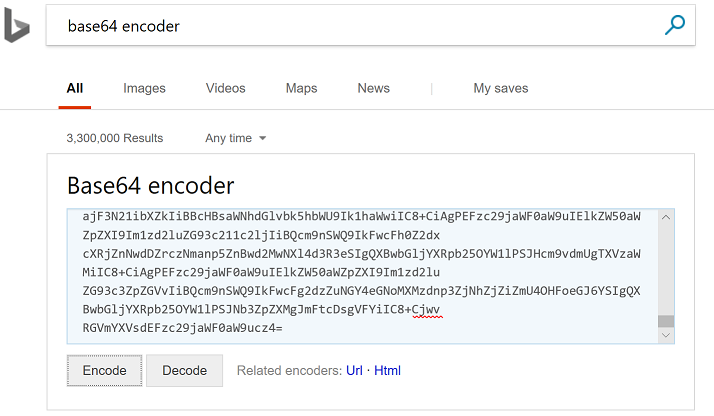Click the magnifying glass search icon
Viewport: 714px width, 416px height.
click(674, 25)
